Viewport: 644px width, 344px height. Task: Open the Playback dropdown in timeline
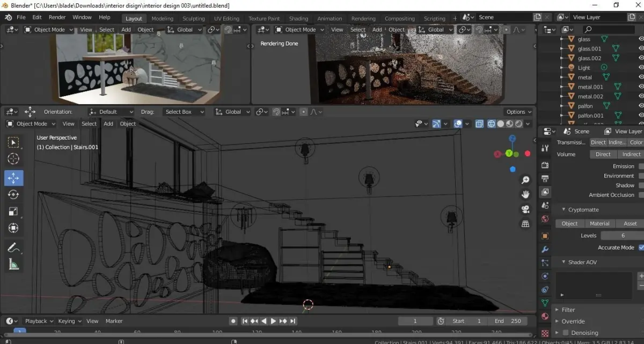click(x=39, y=321)
